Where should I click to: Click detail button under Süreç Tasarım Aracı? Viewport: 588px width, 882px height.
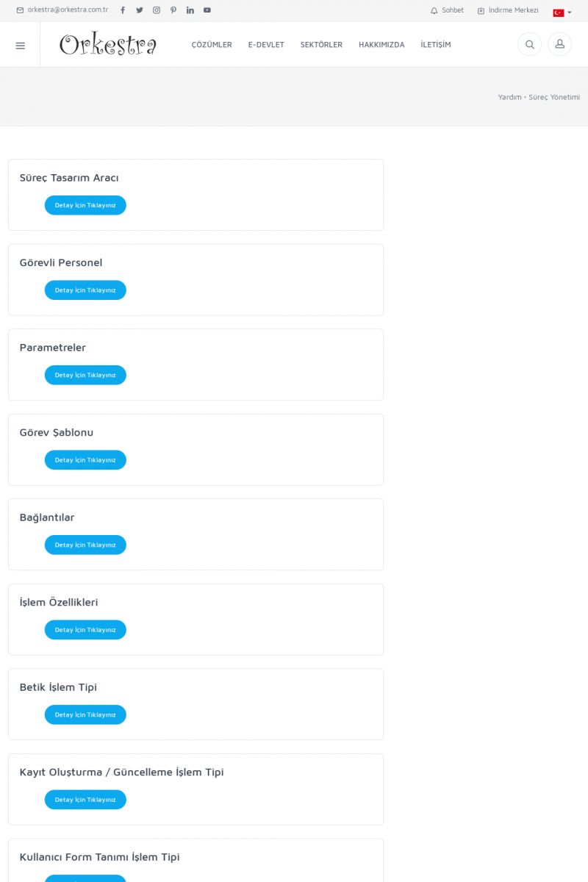pos(85,205)
